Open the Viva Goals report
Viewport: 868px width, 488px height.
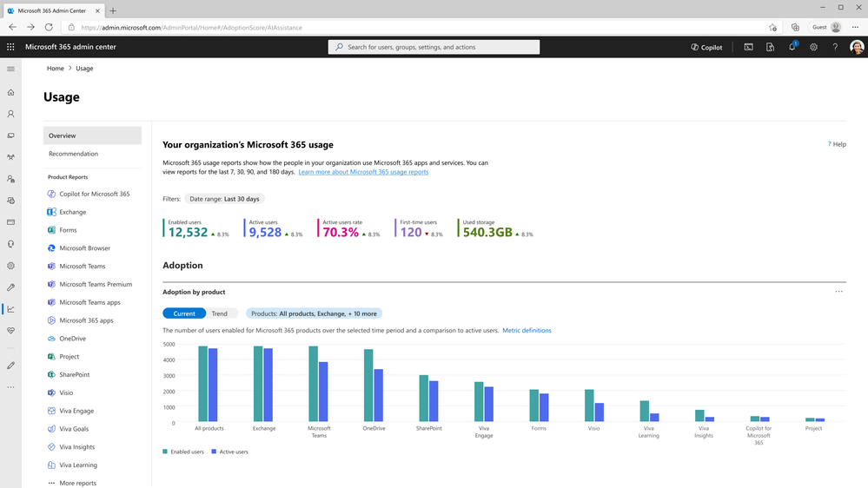(x=68, y=429)
